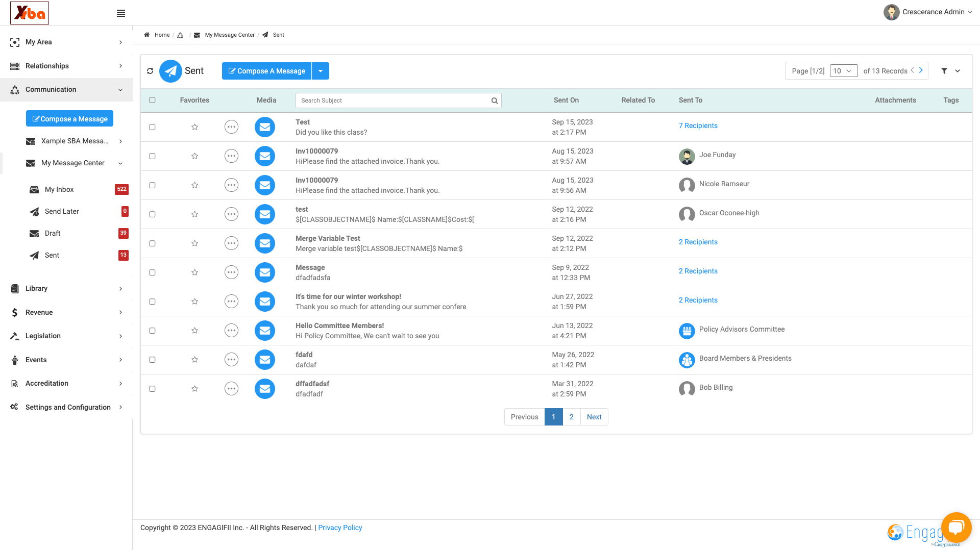Click the Policy Advisors Committee group icon
This screenshot has width=980, height=551.
[x=687, y=331]
